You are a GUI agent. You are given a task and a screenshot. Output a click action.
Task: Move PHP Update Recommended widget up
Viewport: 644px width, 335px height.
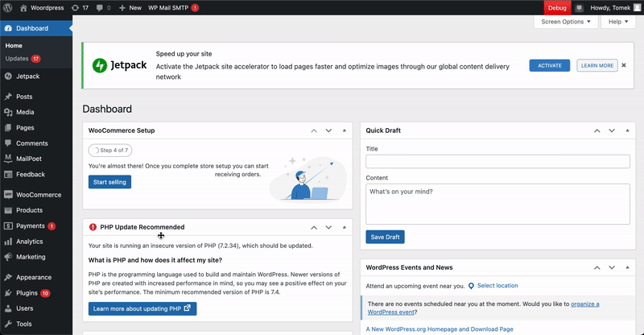coord(314,227)
